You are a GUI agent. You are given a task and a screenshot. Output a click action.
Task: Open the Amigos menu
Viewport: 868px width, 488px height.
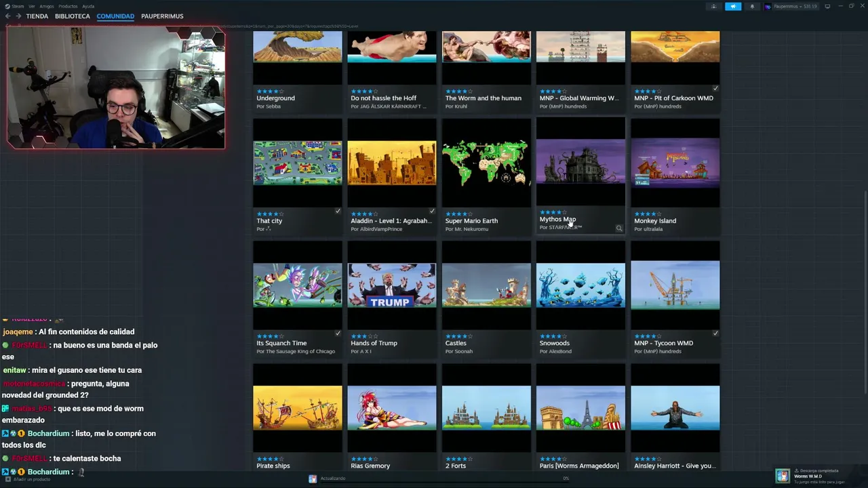point(46,6)
